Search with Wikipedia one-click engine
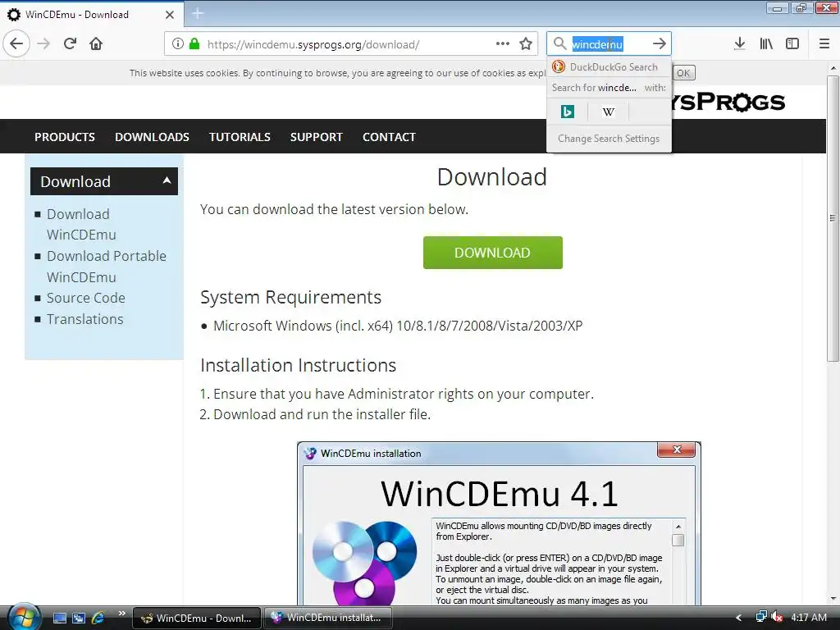 [x=608, y=112]
